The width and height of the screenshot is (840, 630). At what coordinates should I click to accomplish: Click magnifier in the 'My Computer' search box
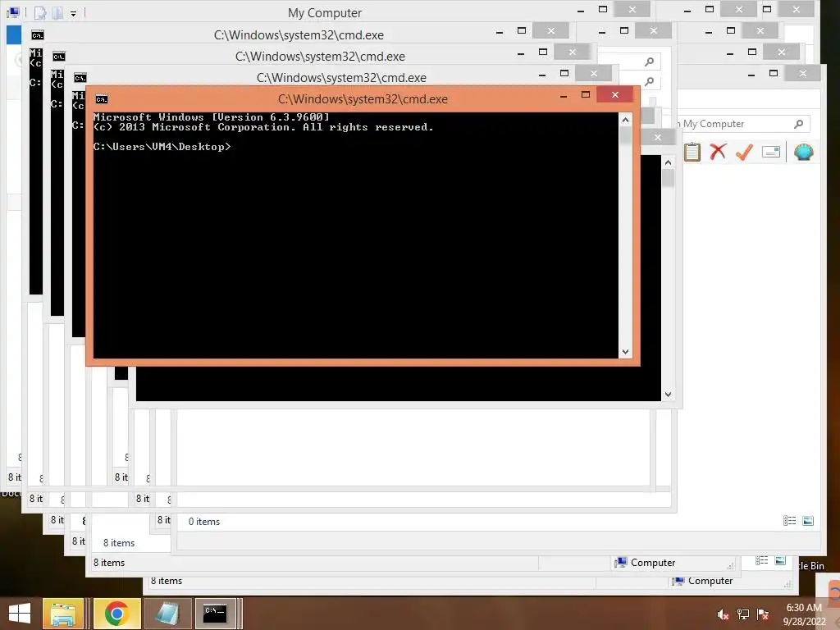(798, 124)
